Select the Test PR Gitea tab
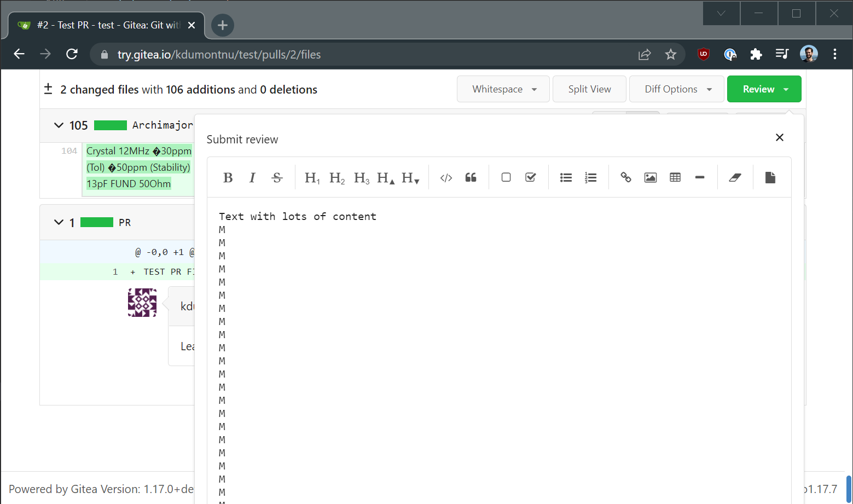The height and width of the screenshot is (504, 853). coord(107,25)
